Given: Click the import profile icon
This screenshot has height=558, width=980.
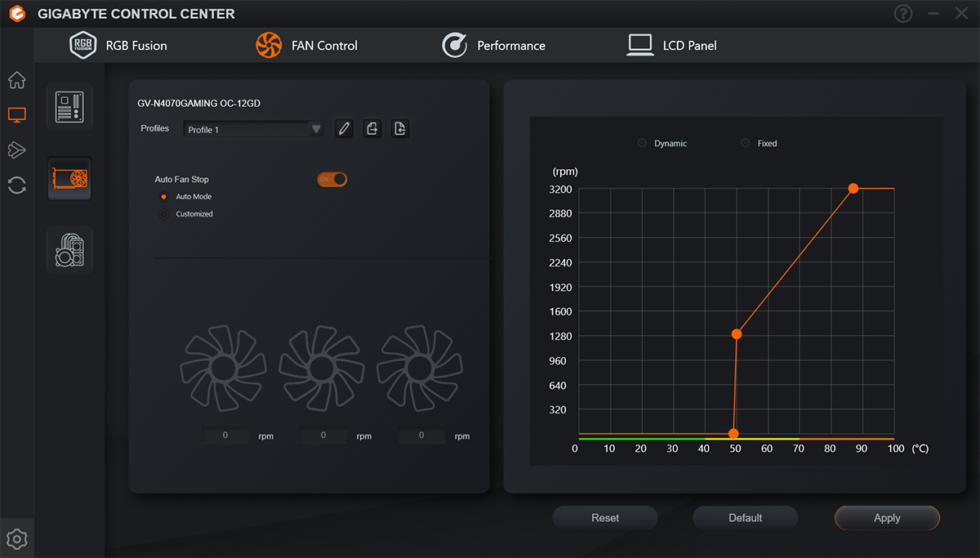Looking at the screenshot, I should coord(399,129).
